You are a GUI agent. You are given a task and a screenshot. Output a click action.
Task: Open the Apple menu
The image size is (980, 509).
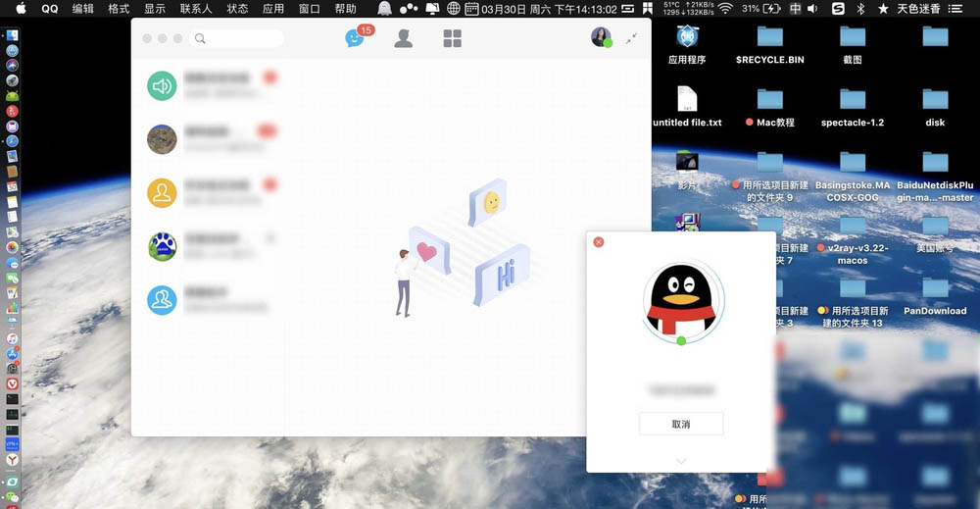click(21, 9)
